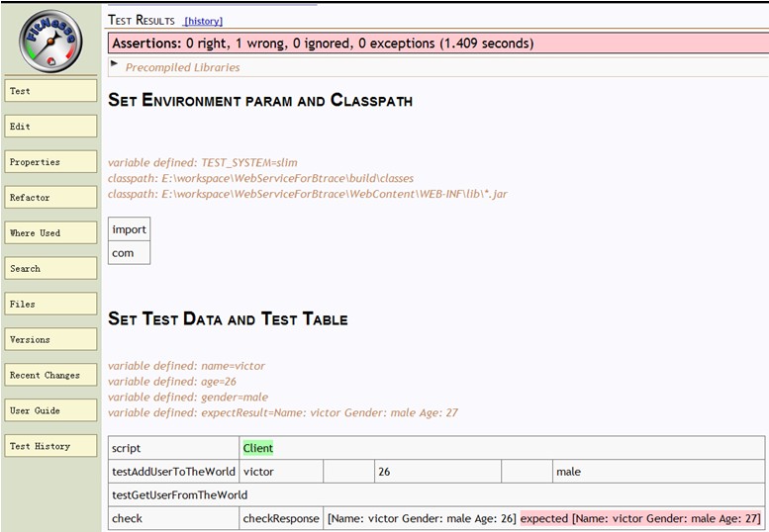This screenshot has width=769, height=532.
Task: Run the Test button in sidebar
Action: [x=50, y=91]
